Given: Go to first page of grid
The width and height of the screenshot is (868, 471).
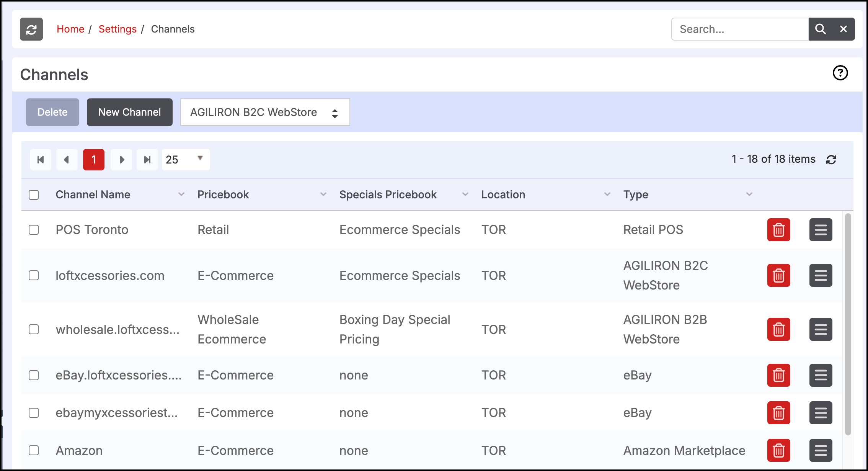Looking at the screenshot, I should [x=41, y=160].
